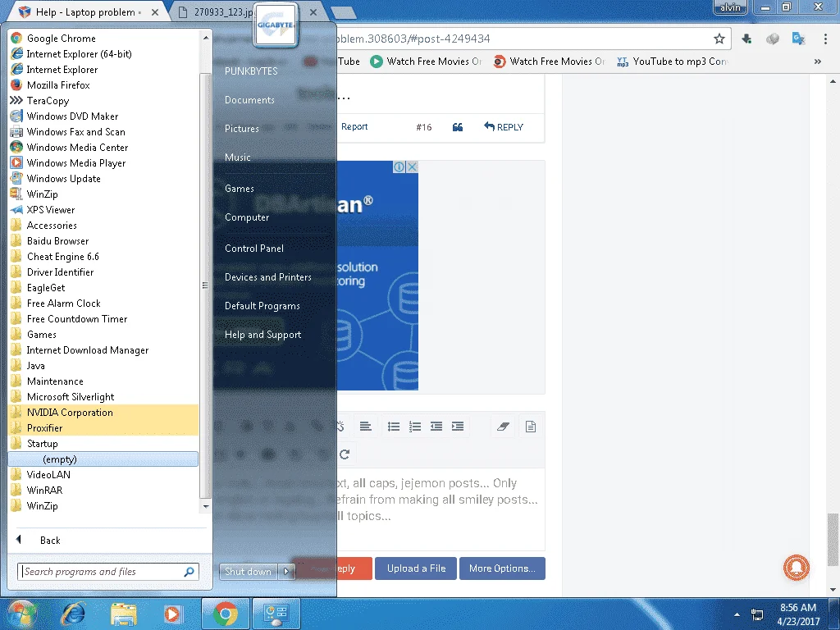Open Default Programs
Image resolution: width=840 pixels, height=630 pixels.
coord(262,306)
